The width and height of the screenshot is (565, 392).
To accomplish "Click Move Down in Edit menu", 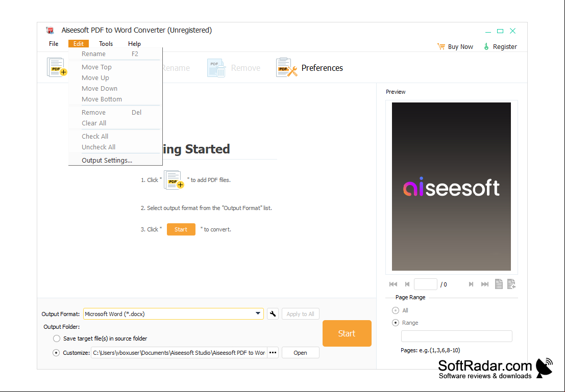I will pyautogui.click(x=115, y=89).
